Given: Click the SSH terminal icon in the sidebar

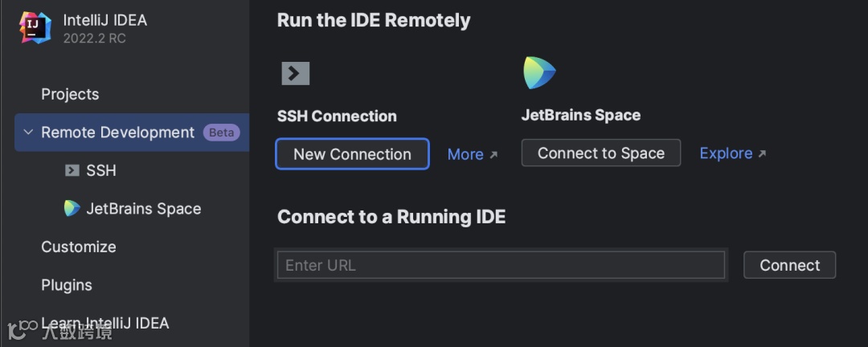Looking at the screenshot, I should point(72,170).
